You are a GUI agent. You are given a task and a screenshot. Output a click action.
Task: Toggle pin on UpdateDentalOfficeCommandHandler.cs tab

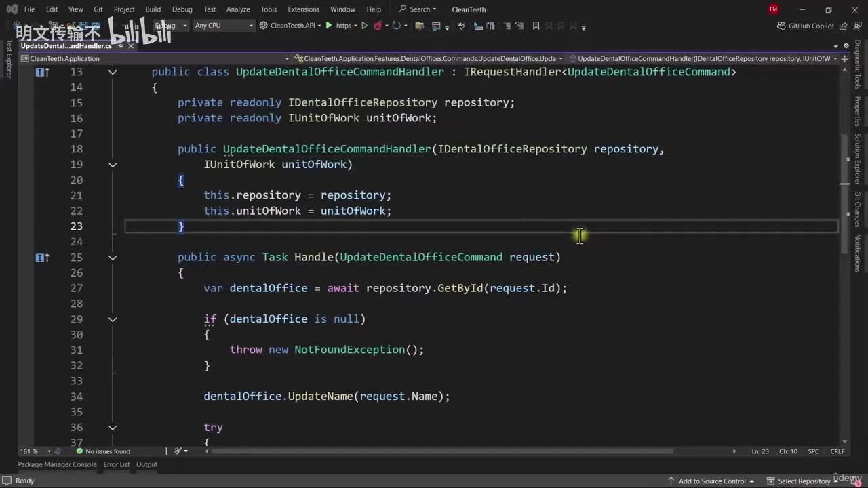pos(121,46)
